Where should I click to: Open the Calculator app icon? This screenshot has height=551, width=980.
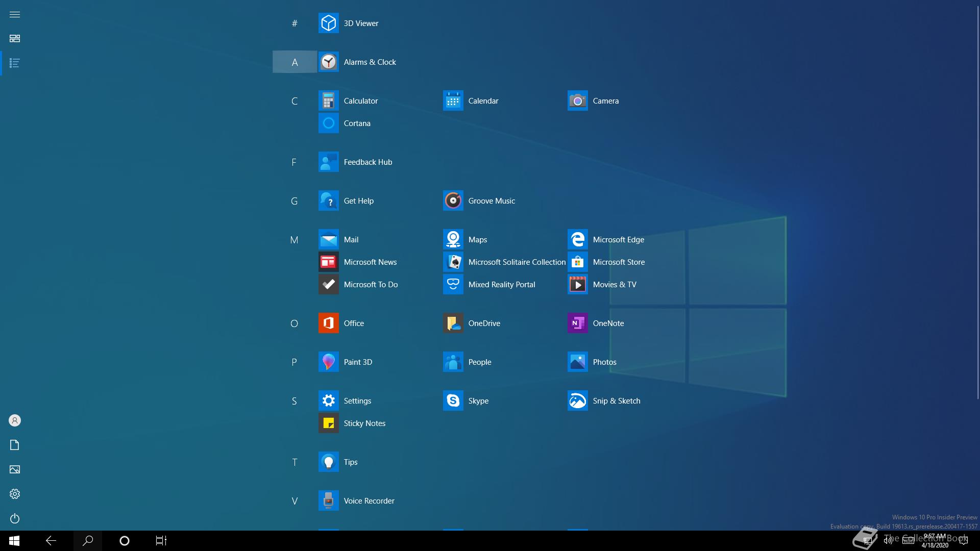click(x=328, y=101)
